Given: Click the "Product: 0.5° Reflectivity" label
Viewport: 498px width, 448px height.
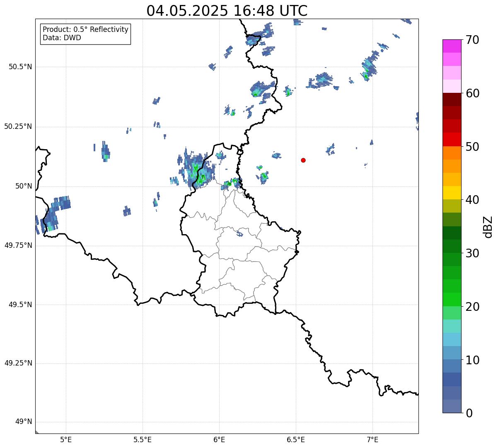Looking at the screenshot, I should coord(86,29).
